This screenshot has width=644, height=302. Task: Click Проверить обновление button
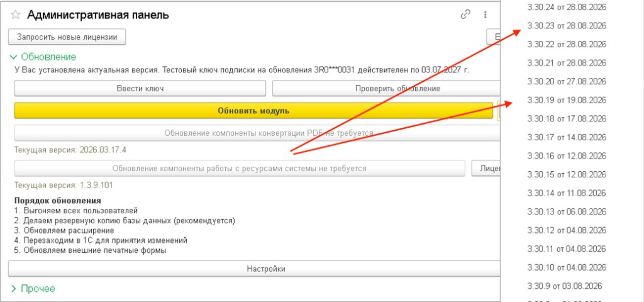point(386,88)
